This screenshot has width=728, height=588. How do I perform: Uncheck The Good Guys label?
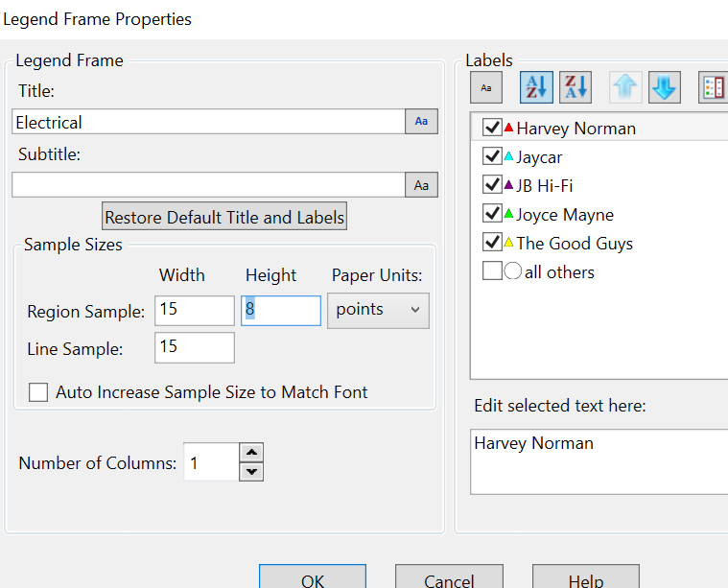[492, 242]
